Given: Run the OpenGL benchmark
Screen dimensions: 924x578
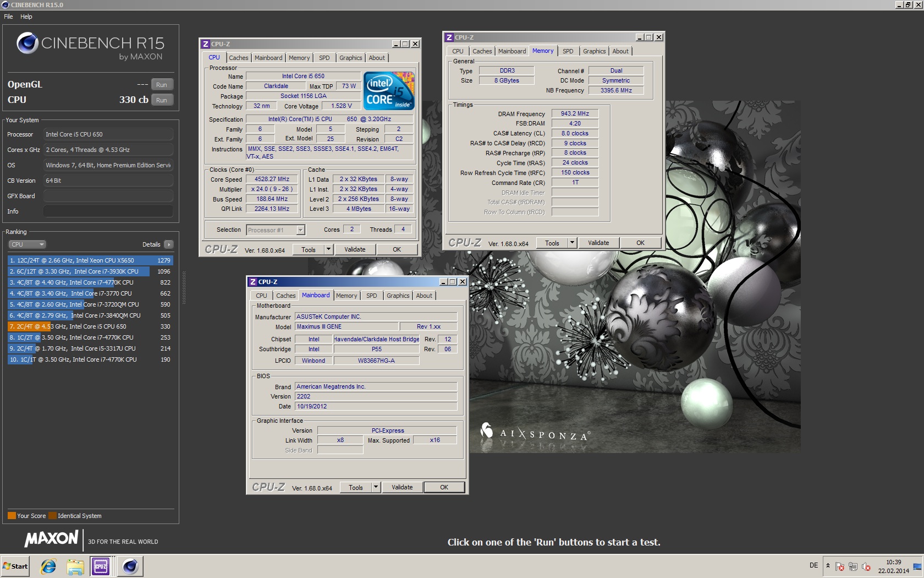Looking at the screenshot, I should pos(162,84).
